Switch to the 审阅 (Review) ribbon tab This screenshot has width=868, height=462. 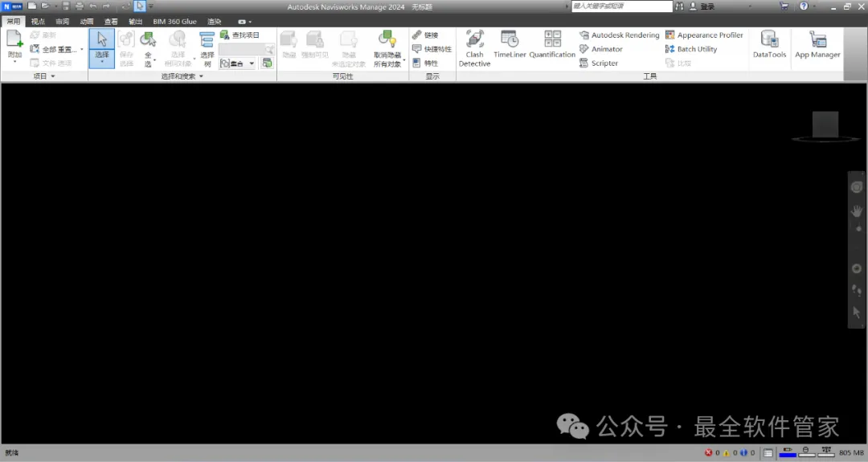tap(62, 22)
